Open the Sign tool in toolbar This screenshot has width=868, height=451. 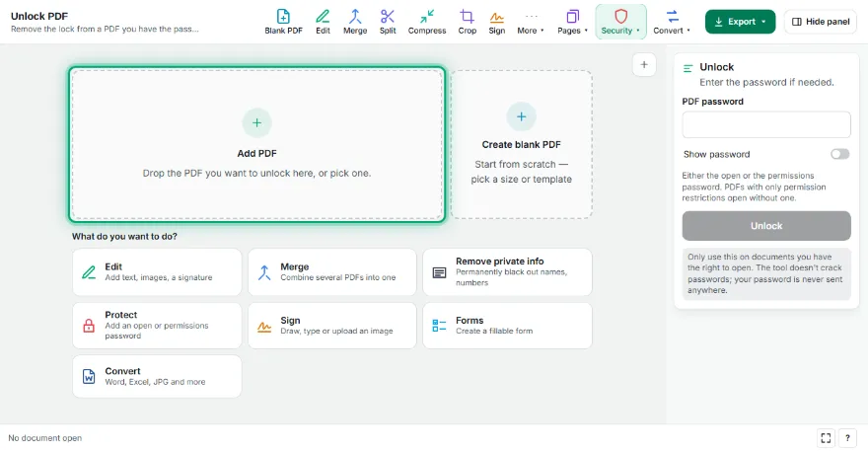point(496,22)
